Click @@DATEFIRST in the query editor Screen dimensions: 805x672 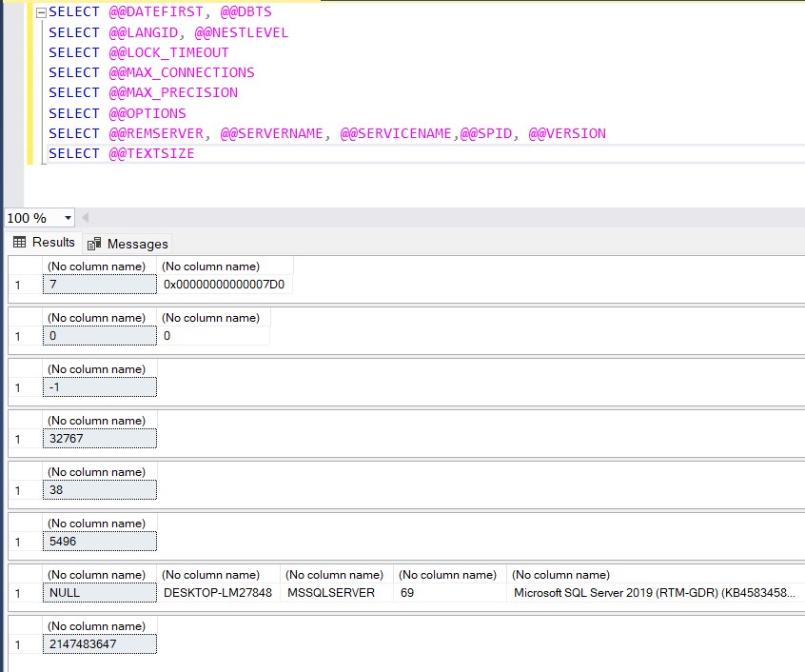click(x=155, y=11)
